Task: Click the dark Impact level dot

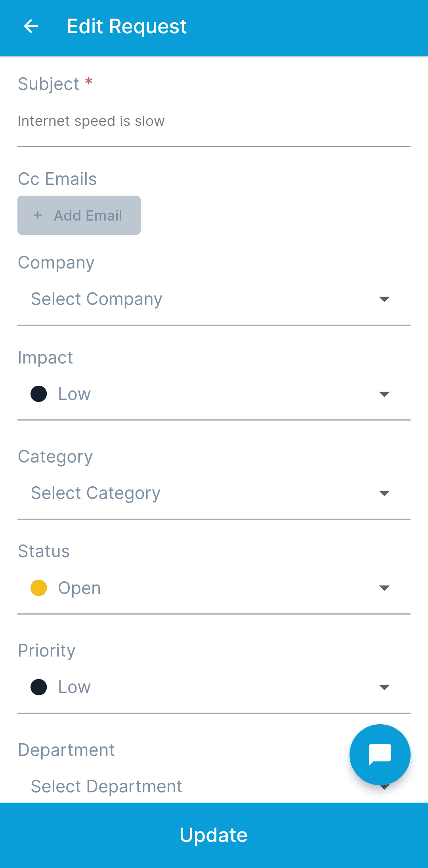Action: click(x=39, y=394)
